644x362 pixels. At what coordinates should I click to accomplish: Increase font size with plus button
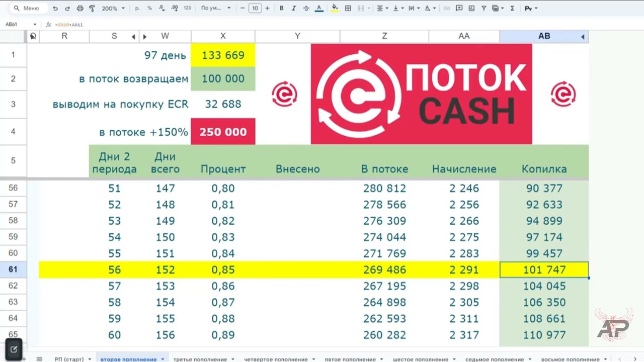click(x=267, y=9)
